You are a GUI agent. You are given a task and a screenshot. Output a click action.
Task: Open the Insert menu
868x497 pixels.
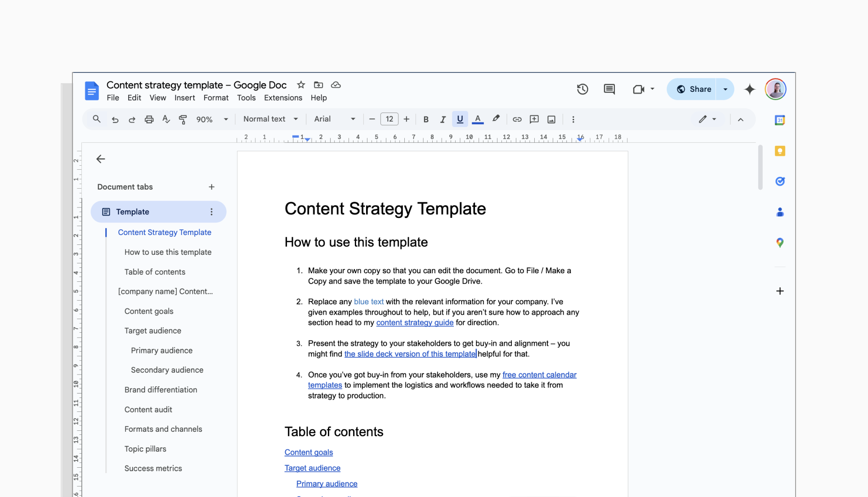(185, 97)
